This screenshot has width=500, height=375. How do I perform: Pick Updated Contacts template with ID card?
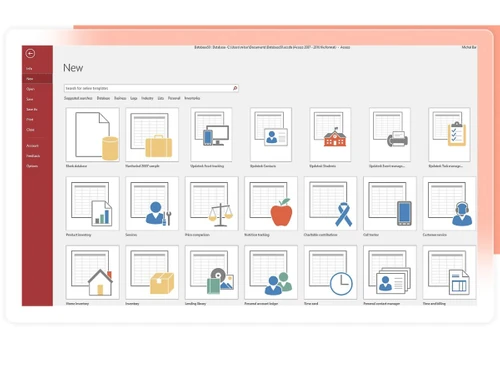[x=271, y=134]
